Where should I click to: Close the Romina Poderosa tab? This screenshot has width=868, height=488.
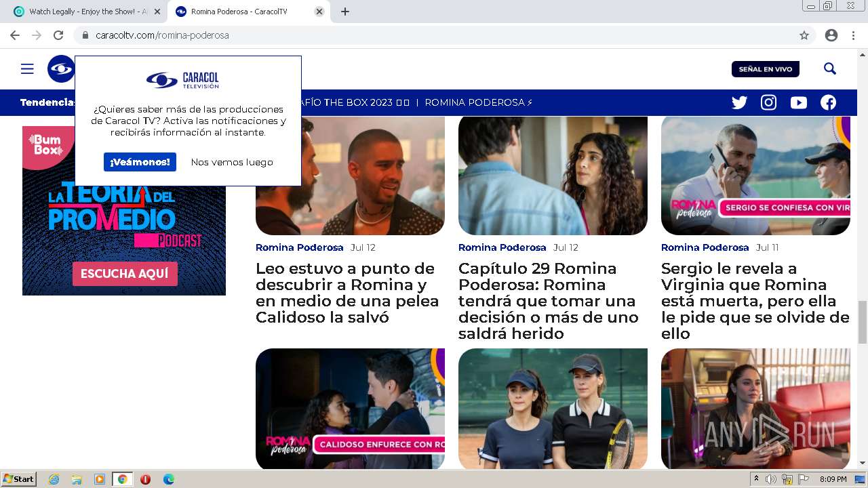pos(319,12)
